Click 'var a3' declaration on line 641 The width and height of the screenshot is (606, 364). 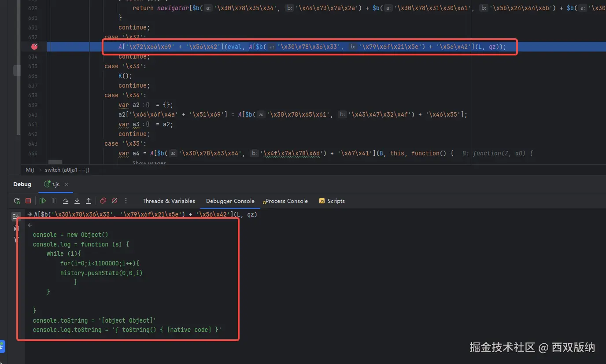(129, 124)
